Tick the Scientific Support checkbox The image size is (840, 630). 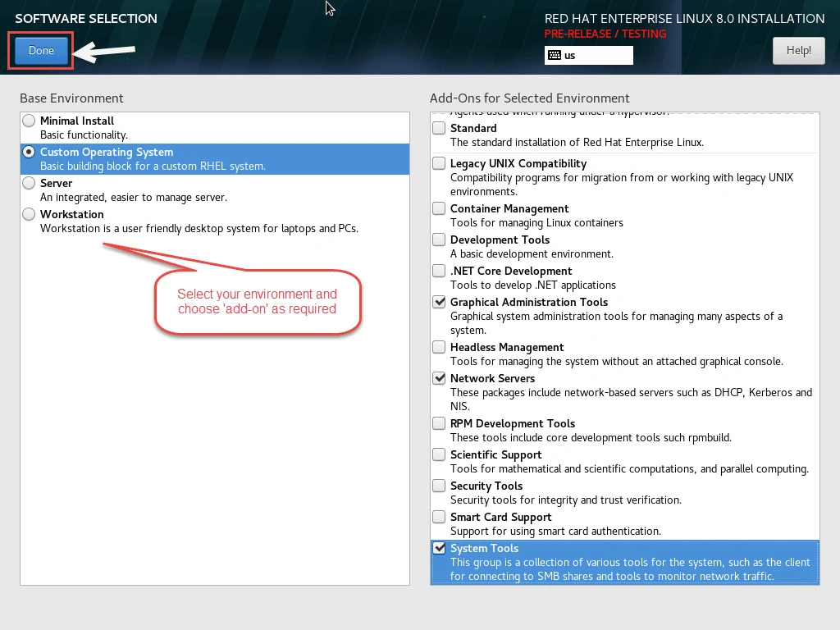[x=440, y=454]
